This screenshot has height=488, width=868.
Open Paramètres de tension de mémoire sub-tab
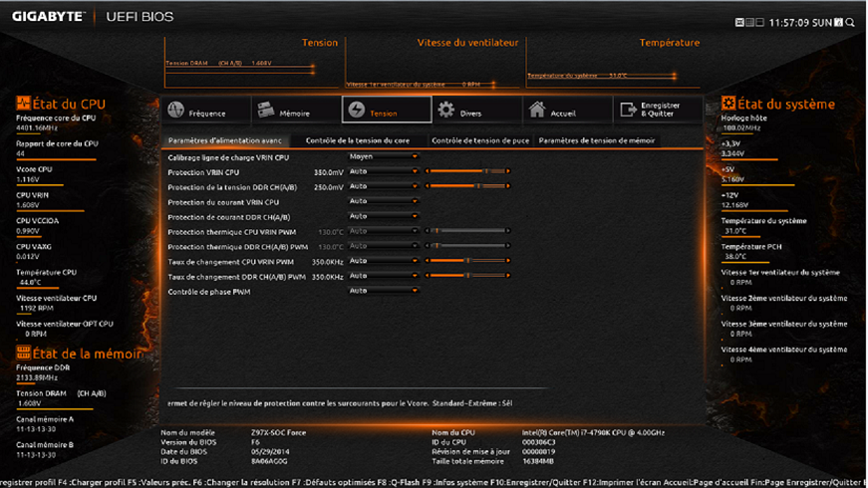click(x=597, y=140)
